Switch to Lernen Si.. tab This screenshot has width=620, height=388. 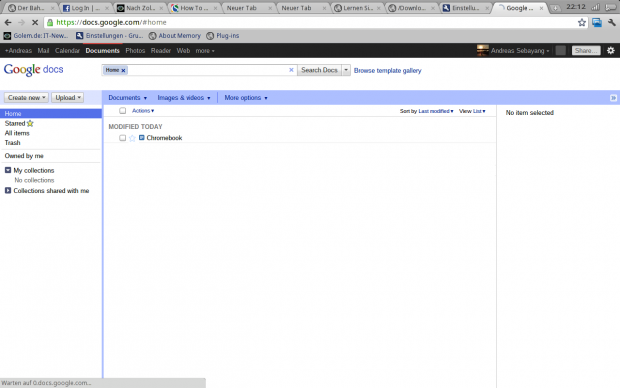(x=357, y=8)
